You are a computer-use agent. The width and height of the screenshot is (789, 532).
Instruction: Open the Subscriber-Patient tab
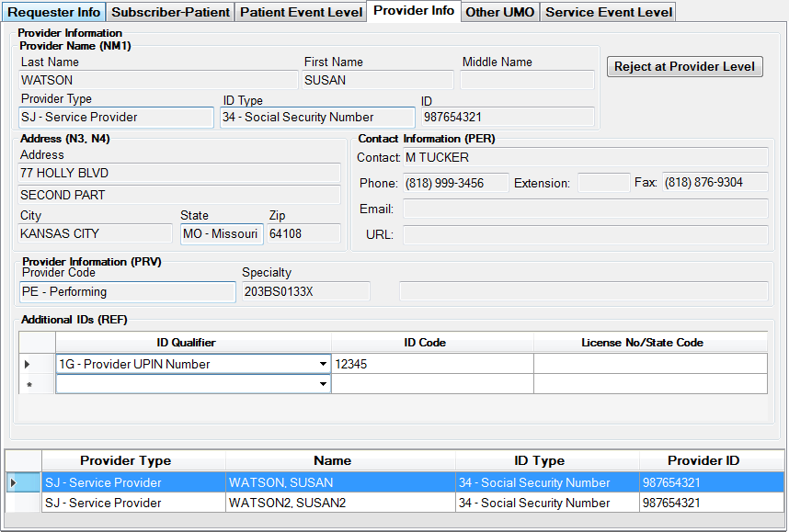(171, 12)
